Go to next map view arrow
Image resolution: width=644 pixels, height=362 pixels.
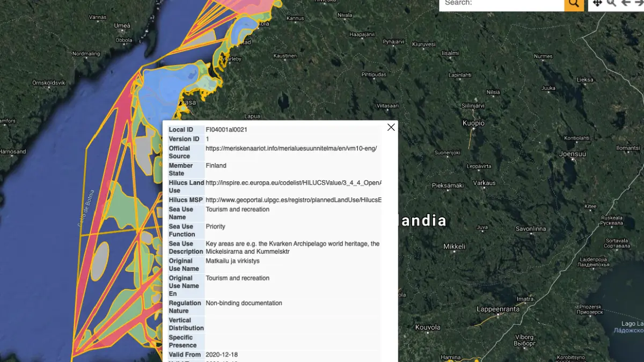639,3
